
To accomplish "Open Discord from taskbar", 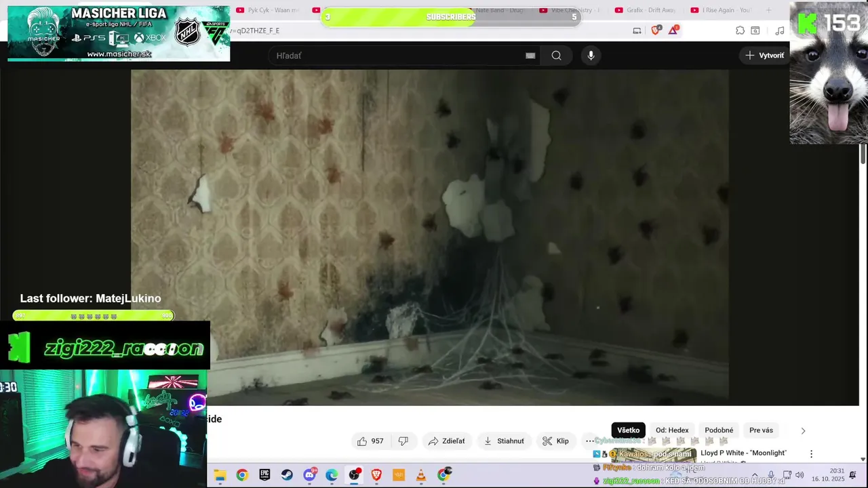I will pos(309,475).
